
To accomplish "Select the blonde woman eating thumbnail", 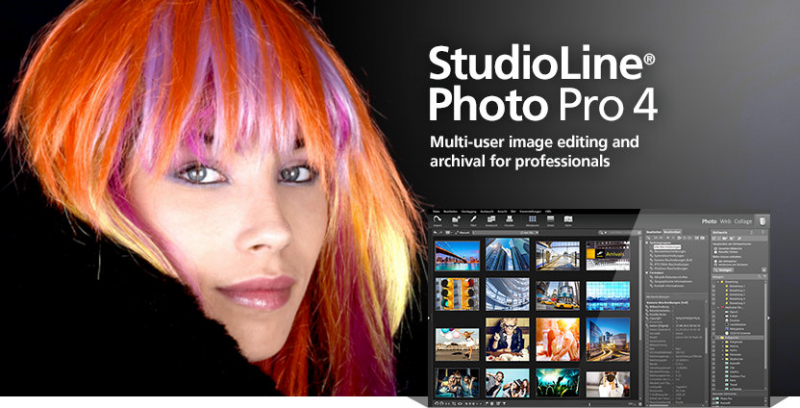I will [x=507, y=339].
